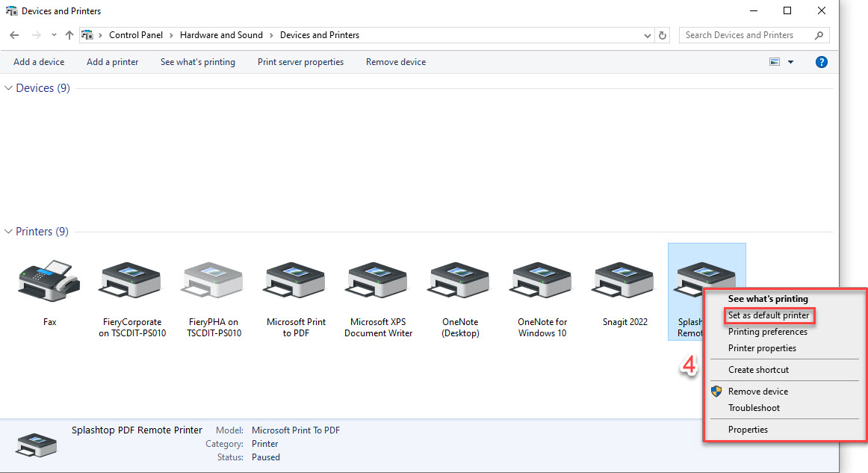Image resolution: width=868 pixels, height=473 pixels.
Task: Click Devices and Printers breadcrumb
Action: pyautogui.click(x=320, y=35)
